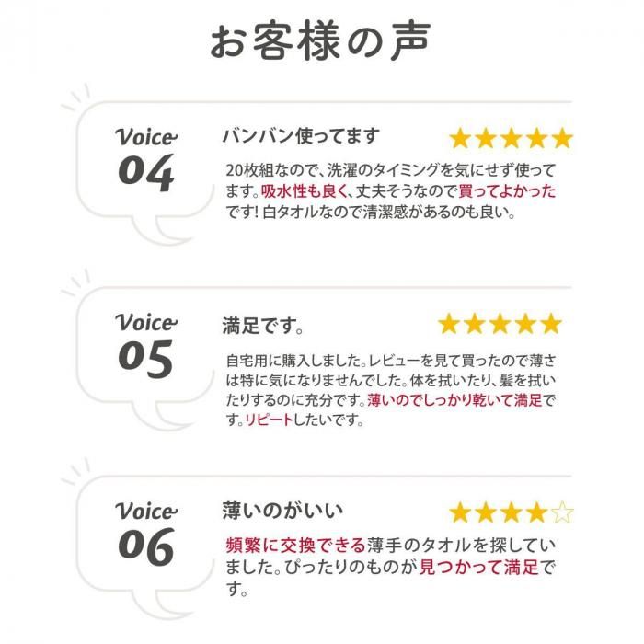Click the Voice 06 label
The image size is (644, 644).
[x=145, y=534]
